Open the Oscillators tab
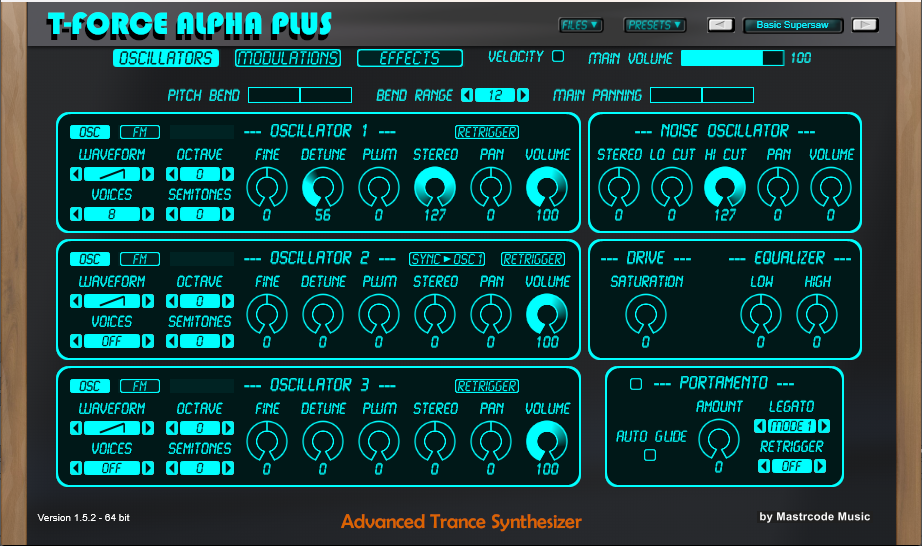Image resolution: width=922 pixels, height=546 pixels. pos(166,58)
